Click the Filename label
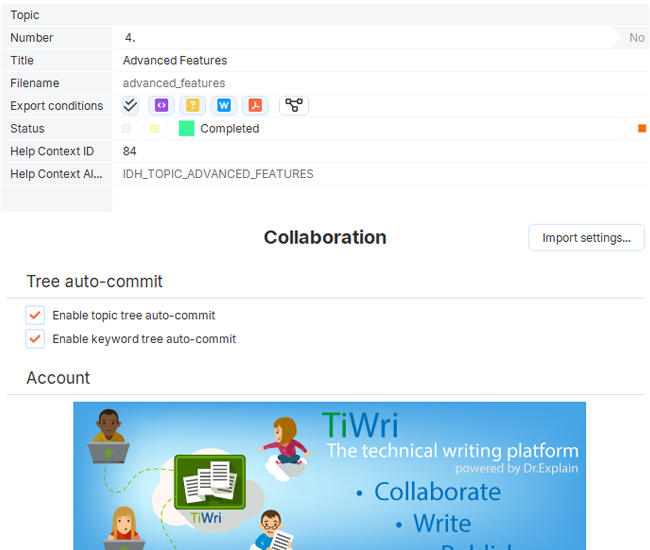Screen dimensions: 650x550 point(35,83)
